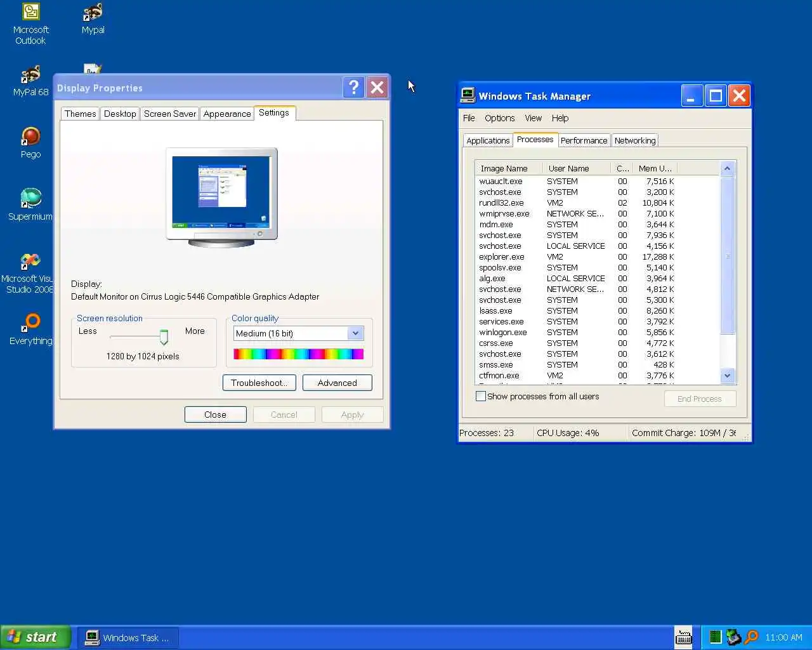Screen dimensions: 812x650
Task: Sort processes by Image Name column
Action: [x=509, y=168]
